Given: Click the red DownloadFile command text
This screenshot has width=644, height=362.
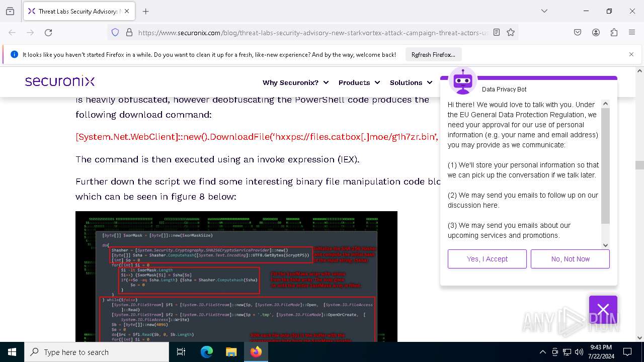Looking at the screenshot, I should pos(257,137).
